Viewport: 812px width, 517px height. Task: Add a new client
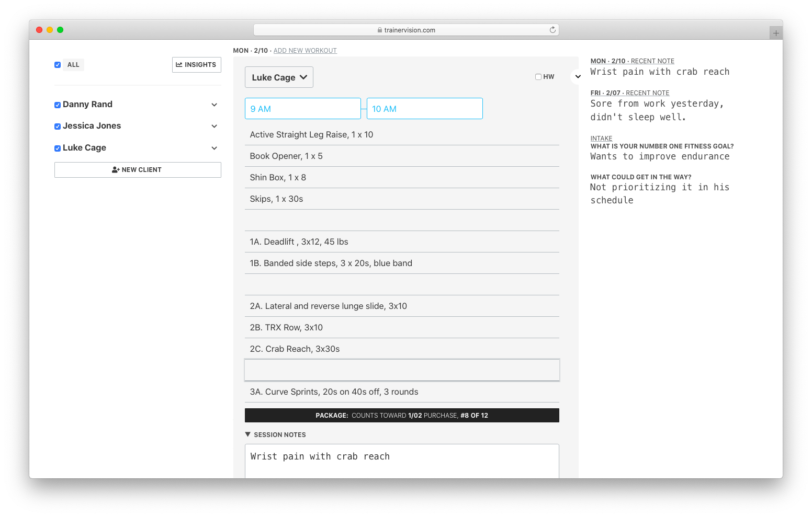138,170
